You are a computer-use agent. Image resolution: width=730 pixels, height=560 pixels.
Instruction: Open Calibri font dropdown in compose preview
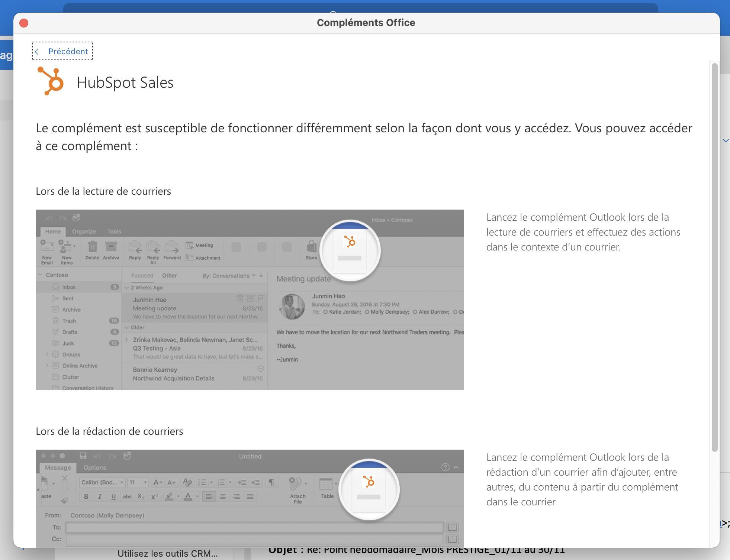click(x=102, y=482)
